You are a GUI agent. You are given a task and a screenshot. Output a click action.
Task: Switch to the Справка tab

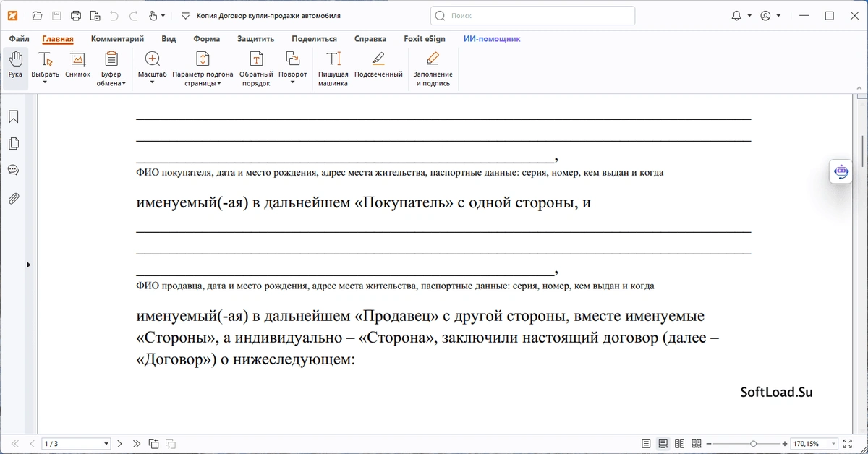pyautogui.click(x=370, y=39)
